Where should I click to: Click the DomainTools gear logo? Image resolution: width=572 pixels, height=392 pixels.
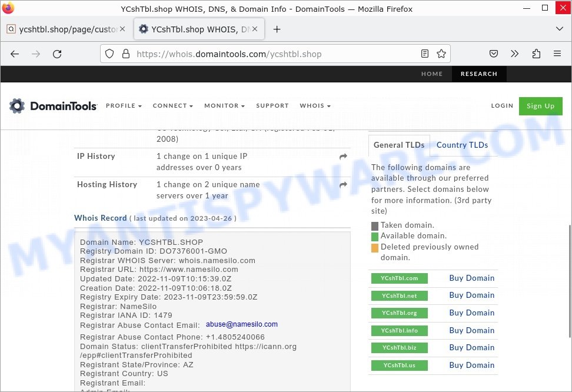click(x=17, y=106)
